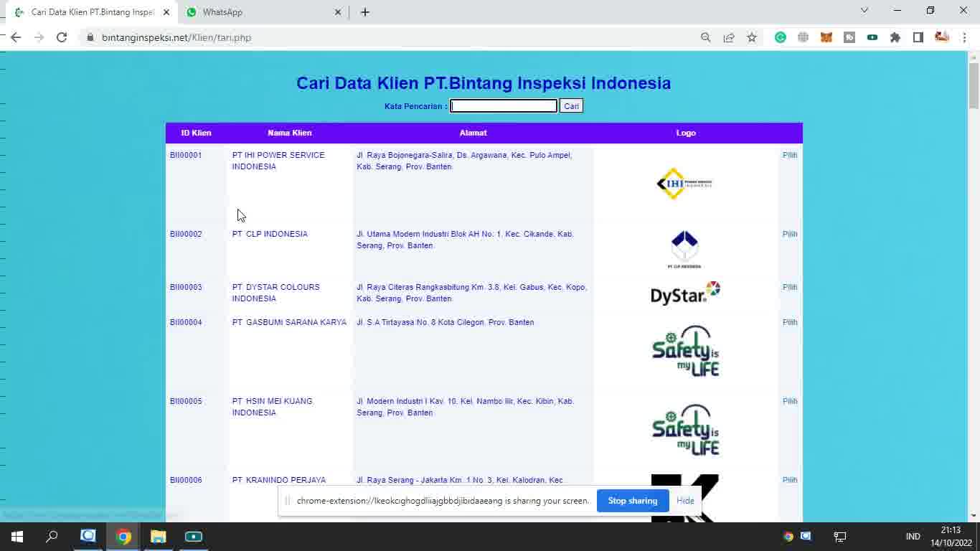Switch to the WhatsApp tab

258,12
